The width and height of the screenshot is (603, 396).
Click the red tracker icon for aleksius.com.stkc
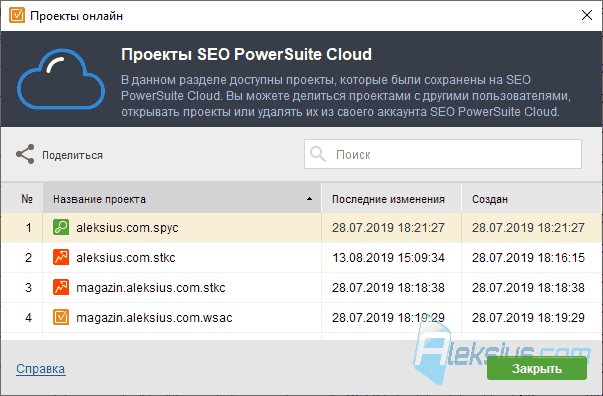click(61, 257)
